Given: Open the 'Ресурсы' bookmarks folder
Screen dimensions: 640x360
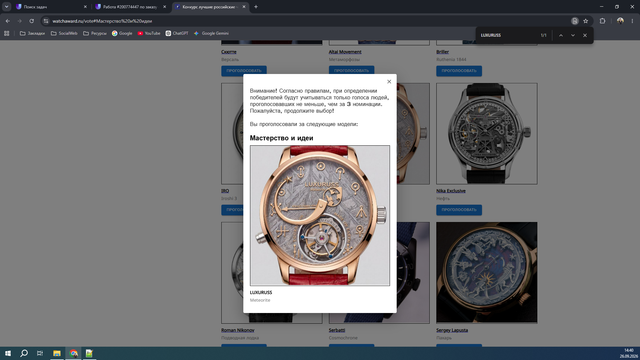Looking at the screenshot, I should pos(95,33).
